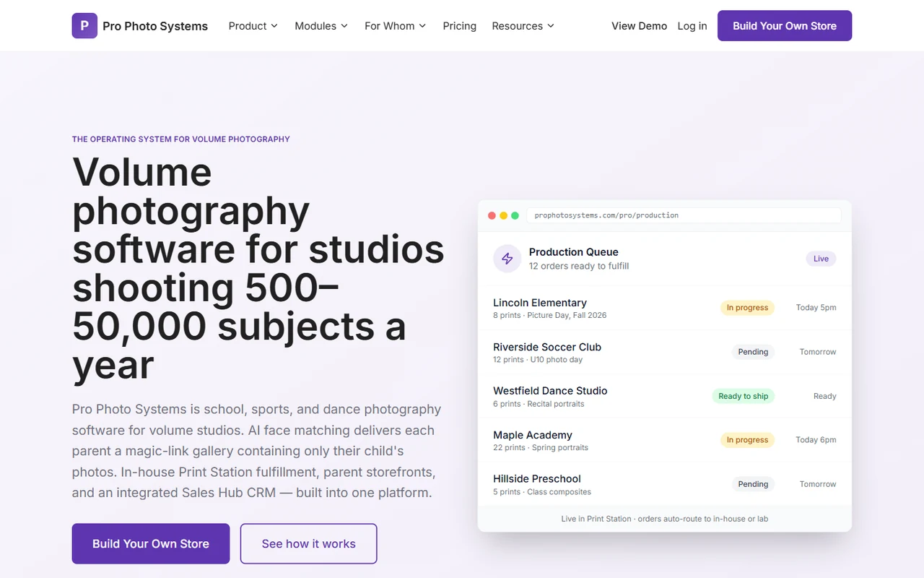Click Tomorrow in the Hillside Preschool row
This screenshot has height=578, width=924.
pyautogui.click(x=818, y=484)
